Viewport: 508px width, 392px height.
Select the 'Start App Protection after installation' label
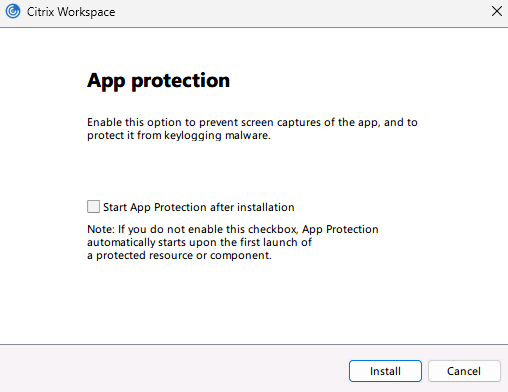199,207
